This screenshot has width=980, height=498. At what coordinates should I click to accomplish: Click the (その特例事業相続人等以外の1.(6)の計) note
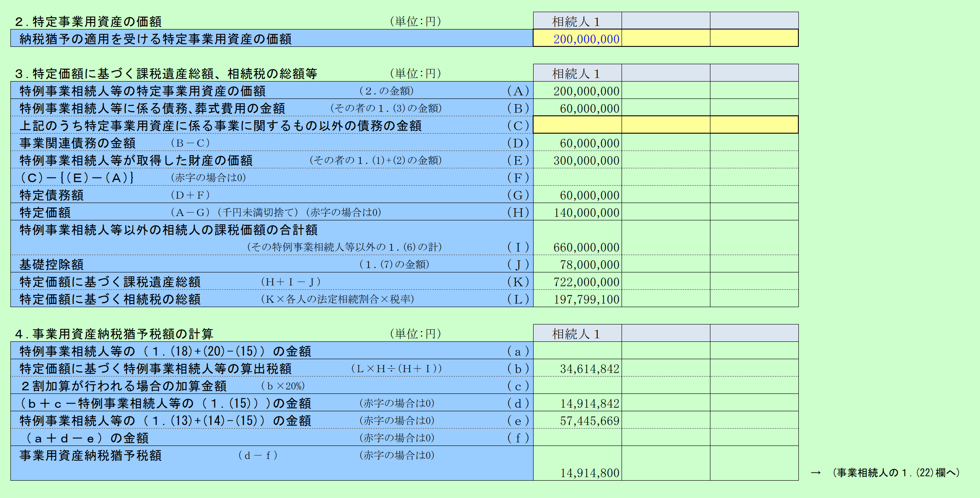click(344, 247)
